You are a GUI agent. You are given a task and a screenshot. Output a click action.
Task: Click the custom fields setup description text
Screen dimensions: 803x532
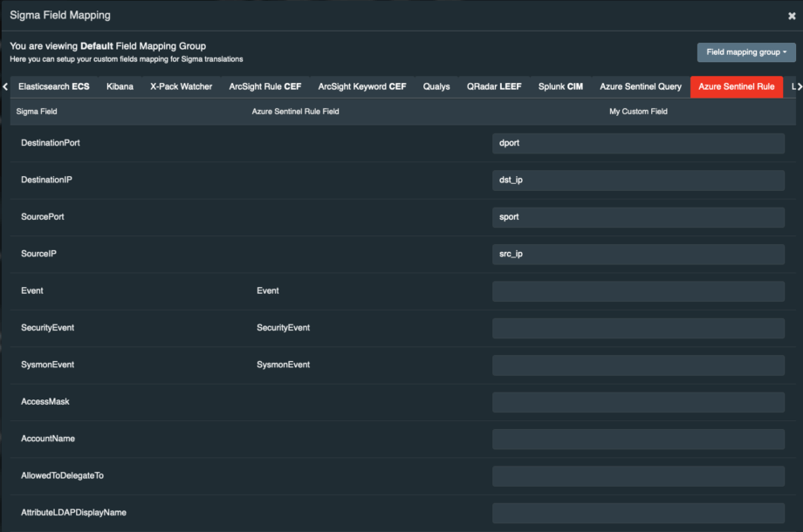[127, 59]
